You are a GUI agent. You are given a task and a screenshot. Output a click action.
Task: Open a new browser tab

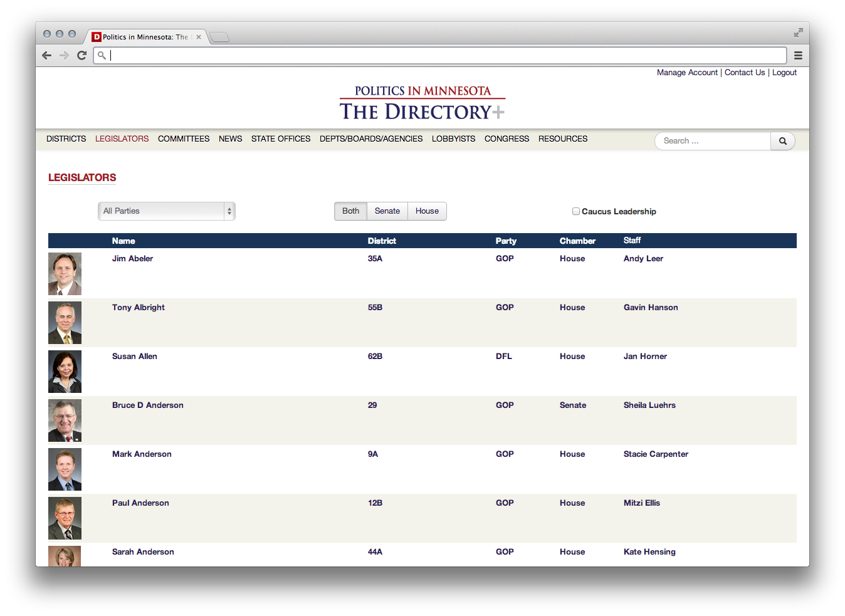(219, 38)
